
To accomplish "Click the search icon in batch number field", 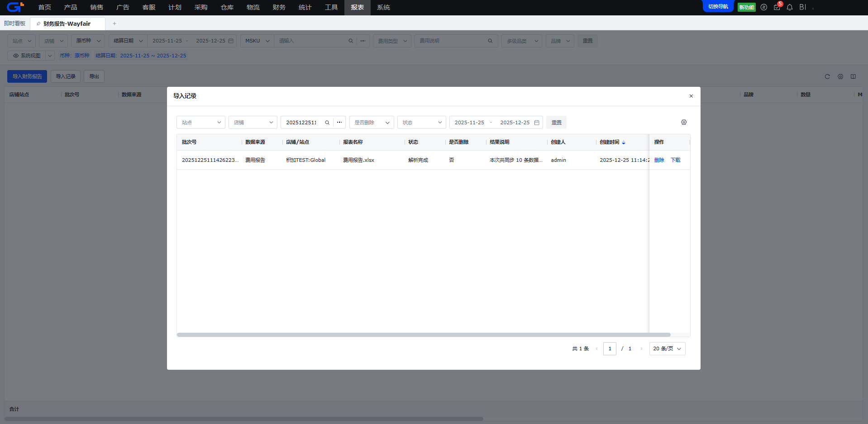I will coord(327,122).
